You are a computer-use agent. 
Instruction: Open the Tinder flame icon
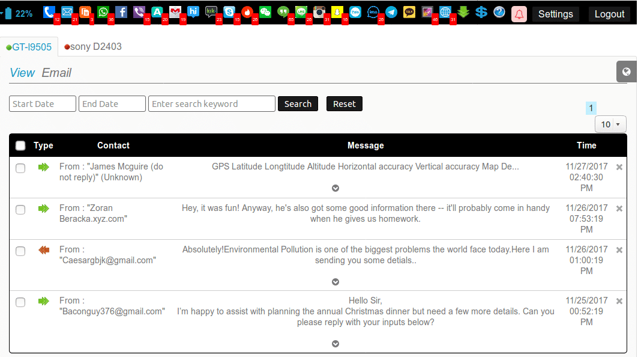[247, 12]
